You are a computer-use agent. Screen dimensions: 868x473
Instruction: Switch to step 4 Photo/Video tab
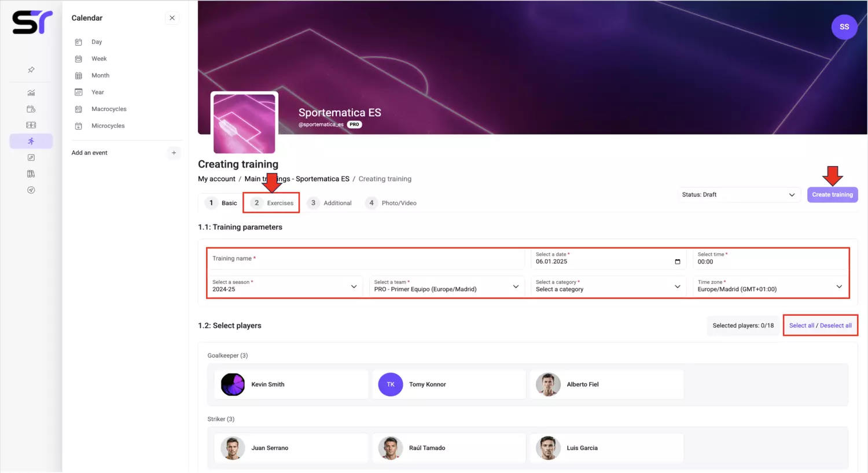[391, 203]
